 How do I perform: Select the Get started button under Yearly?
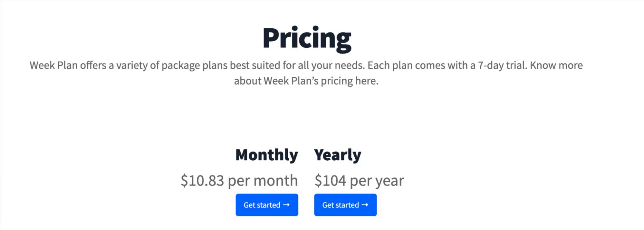(x=345, y=205)
